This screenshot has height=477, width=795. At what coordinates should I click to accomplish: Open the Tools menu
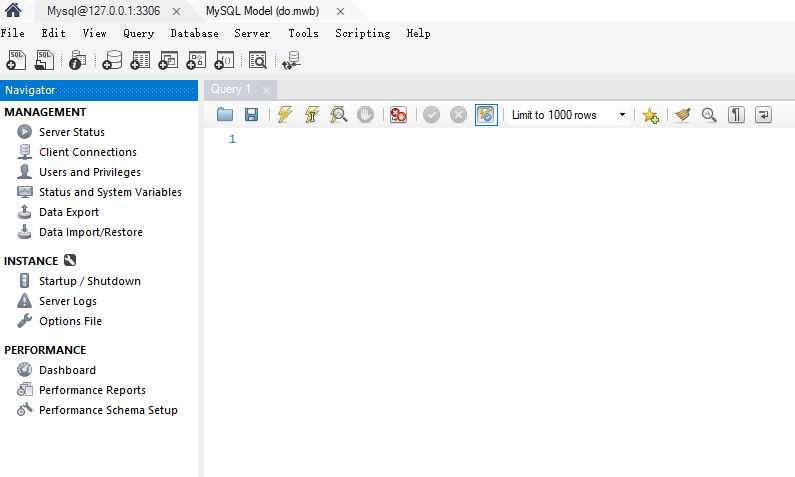[x=303, y=33]
